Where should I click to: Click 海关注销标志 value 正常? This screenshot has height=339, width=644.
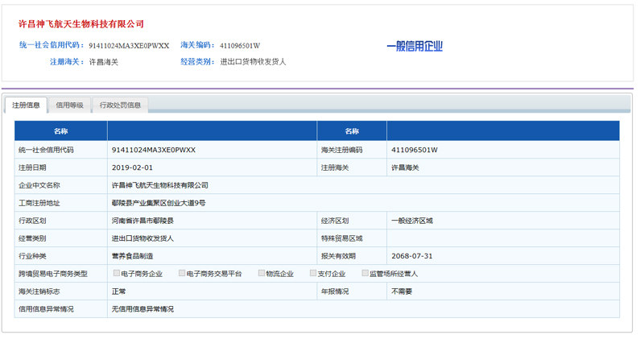[x=118, y=291]
